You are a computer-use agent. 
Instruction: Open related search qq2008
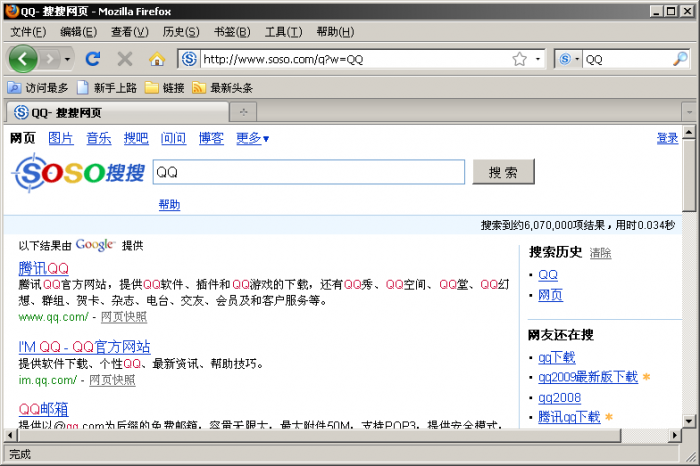(559, 397)
